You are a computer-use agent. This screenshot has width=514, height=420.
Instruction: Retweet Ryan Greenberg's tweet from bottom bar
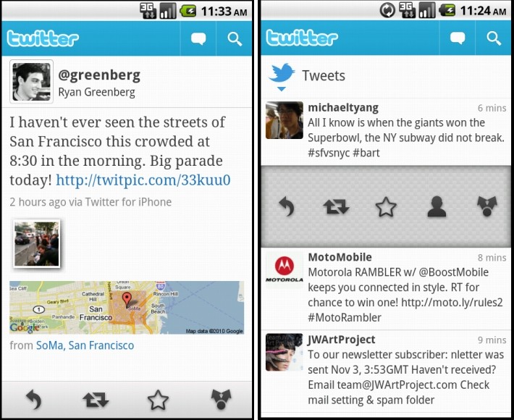coord(96,399)
